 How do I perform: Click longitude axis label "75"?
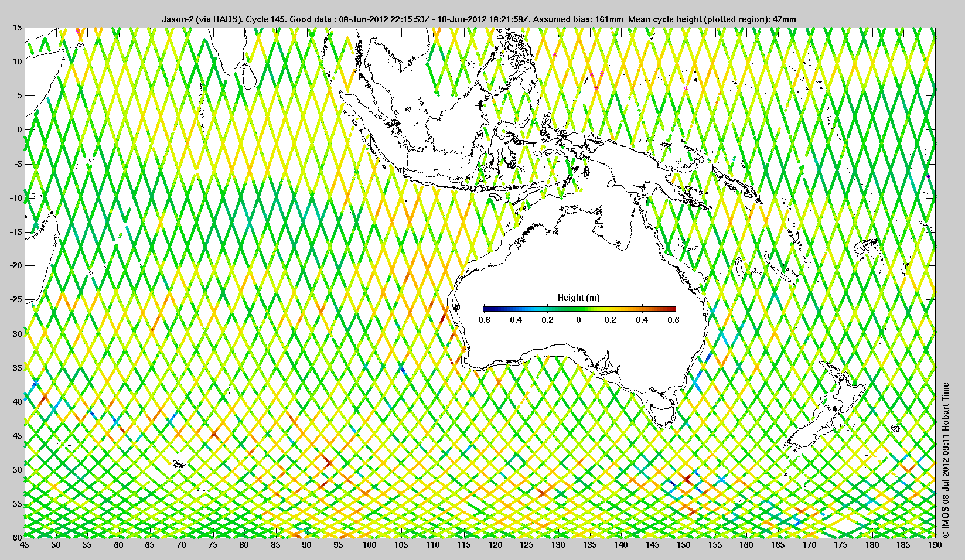213,545
